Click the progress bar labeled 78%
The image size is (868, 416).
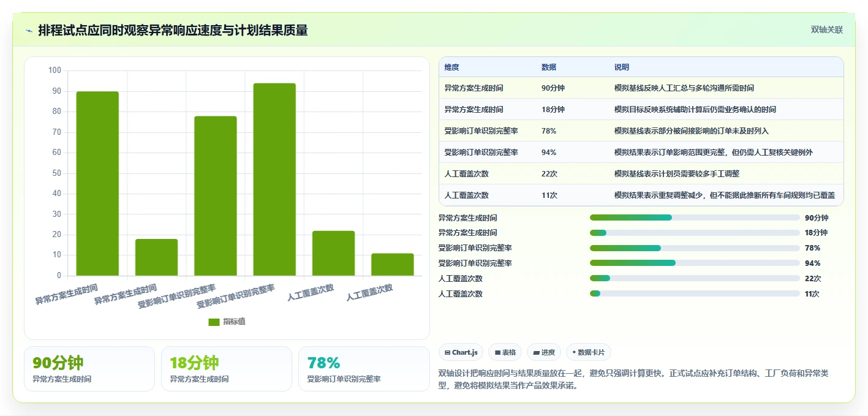tap(695, 248)
